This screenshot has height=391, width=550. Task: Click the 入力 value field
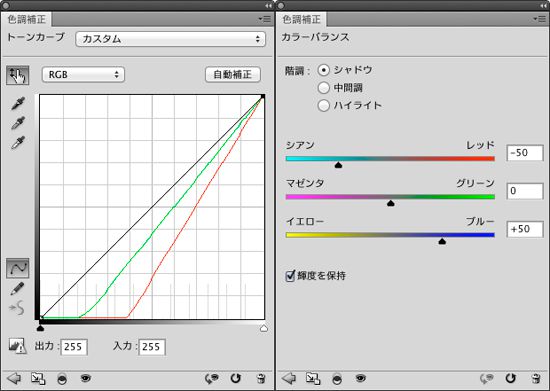coord(152,347)
